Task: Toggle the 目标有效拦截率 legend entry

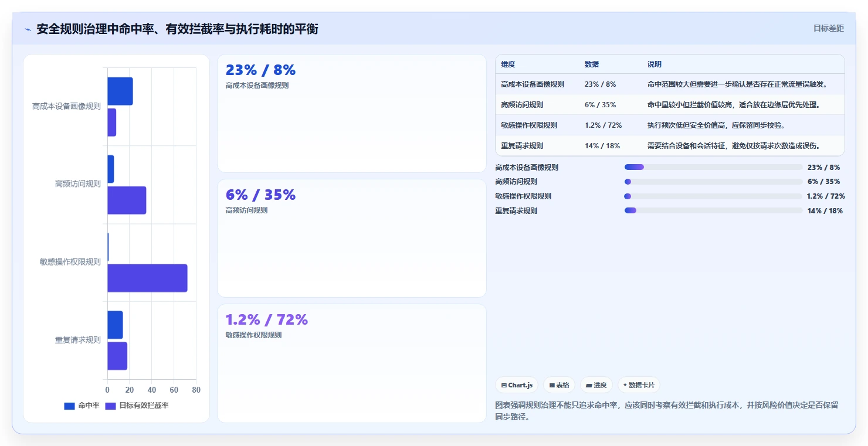Action: 137,406
